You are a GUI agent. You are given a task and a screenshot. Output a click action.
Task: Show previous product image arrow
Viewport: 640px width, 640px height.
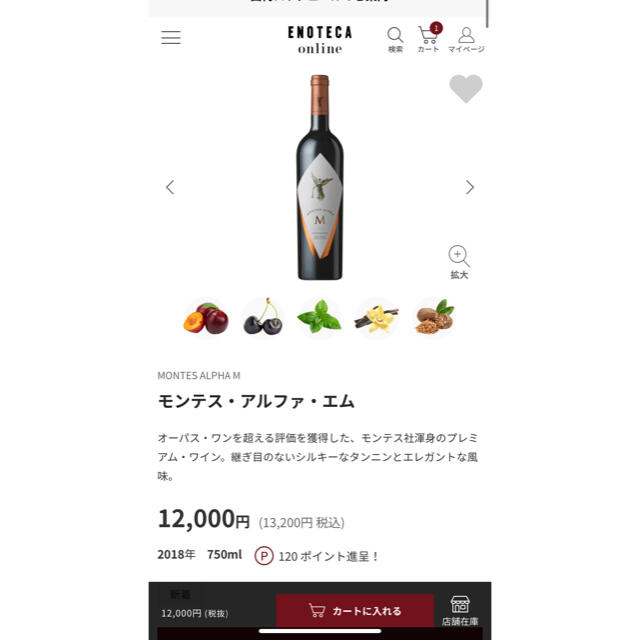click(x=170, y=187)
